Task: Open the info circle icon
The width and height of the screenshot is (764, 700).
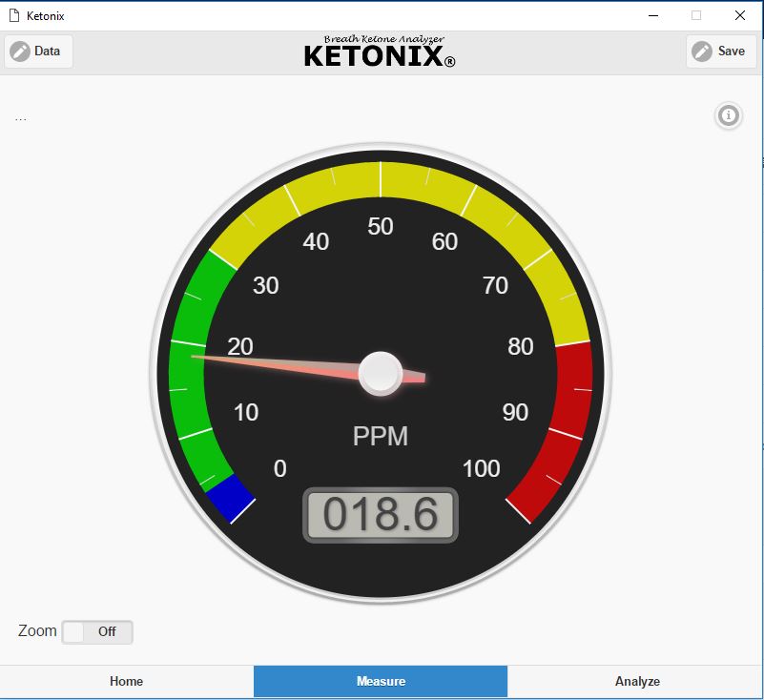Action: tap(729, 116)
